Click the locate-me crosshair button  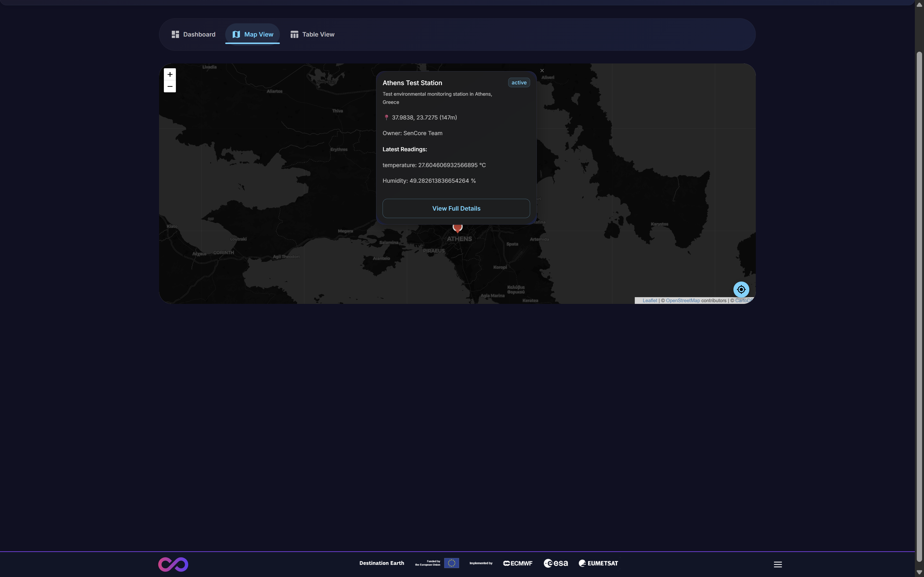(741, 289)
